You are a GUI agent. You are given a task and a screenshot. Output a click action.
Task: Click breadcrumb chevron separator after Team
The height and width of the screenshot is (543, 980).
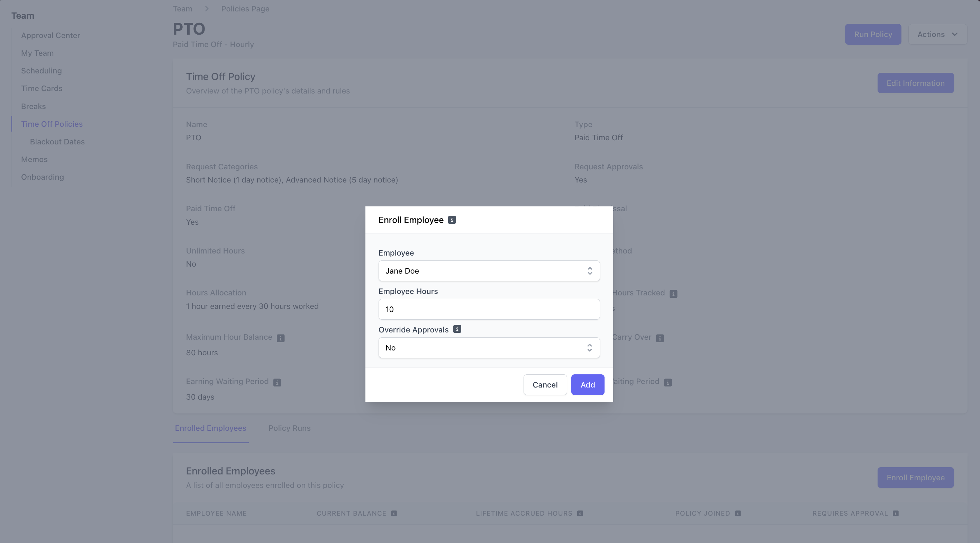pos(207,9)
